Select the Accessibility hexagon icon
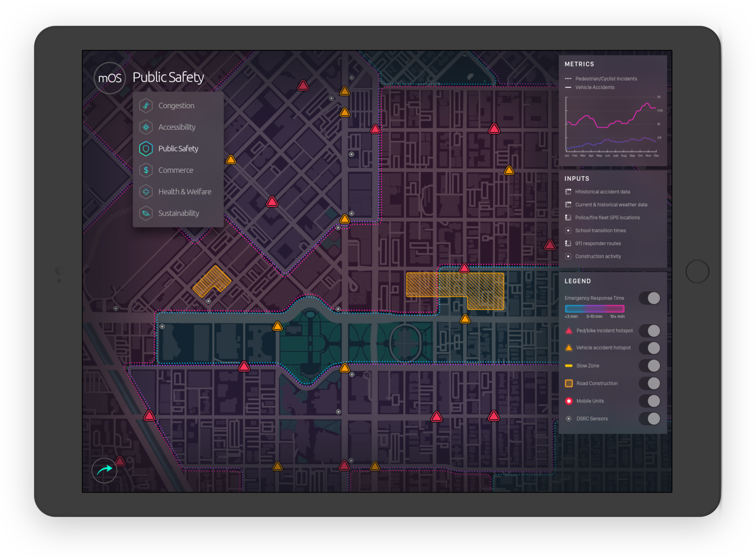Image resolution: width=756 pixels, height=560 pixels. [x=146, y=127]
